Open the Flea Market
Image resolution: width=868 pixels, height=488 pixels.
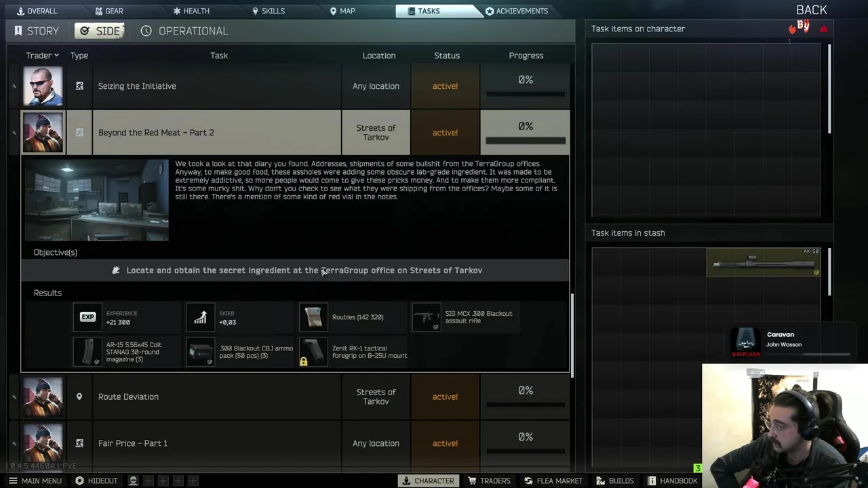coord(553,481)
